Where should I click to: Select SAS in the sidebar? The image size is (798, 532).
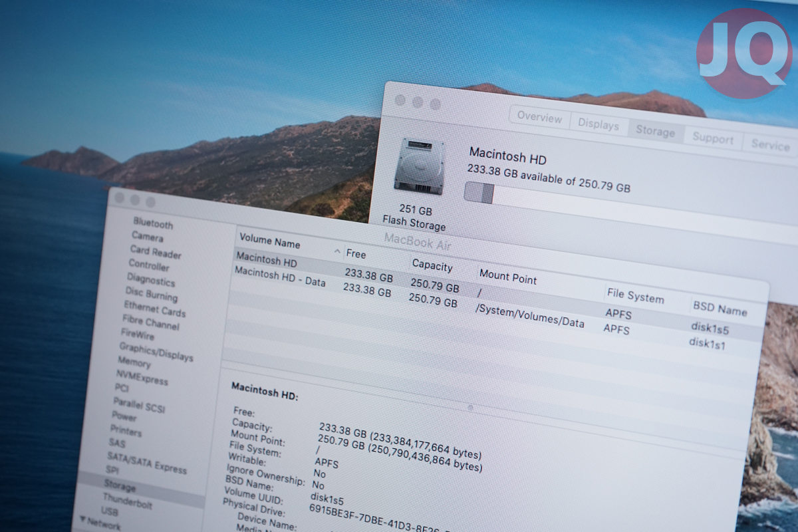(x=117, y=443)
